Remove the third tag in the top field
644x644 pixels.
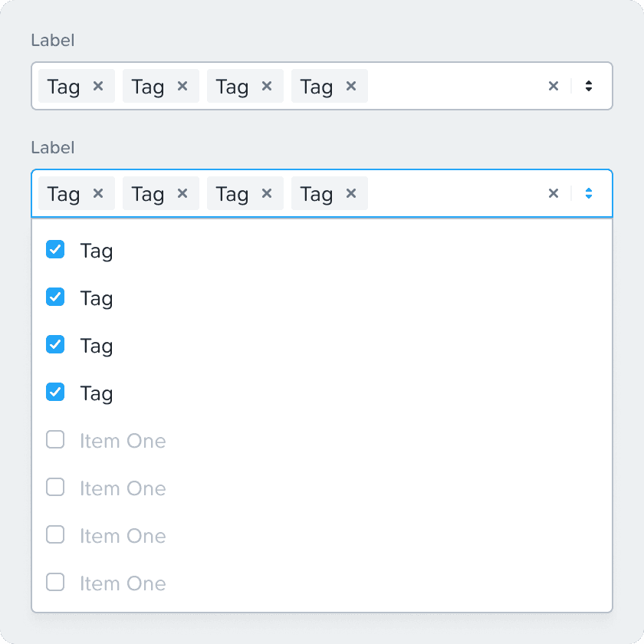pos(267,86)
